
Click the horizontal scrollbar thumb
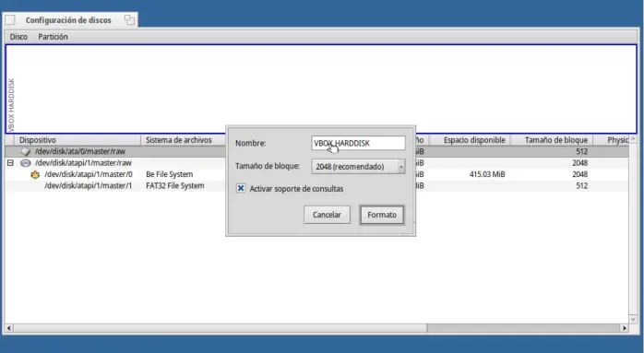(x=221, y=328)
